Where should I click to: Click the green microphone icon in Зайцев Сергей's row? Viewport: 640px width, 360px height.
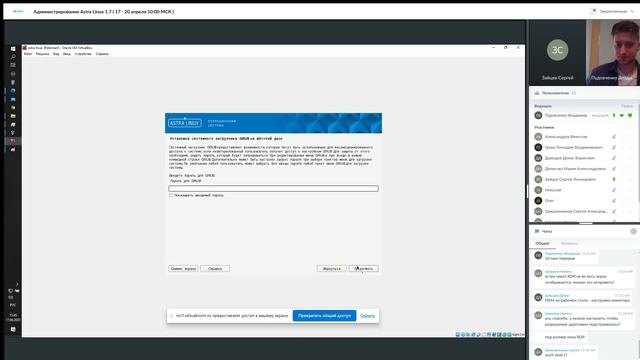(614, 179)
